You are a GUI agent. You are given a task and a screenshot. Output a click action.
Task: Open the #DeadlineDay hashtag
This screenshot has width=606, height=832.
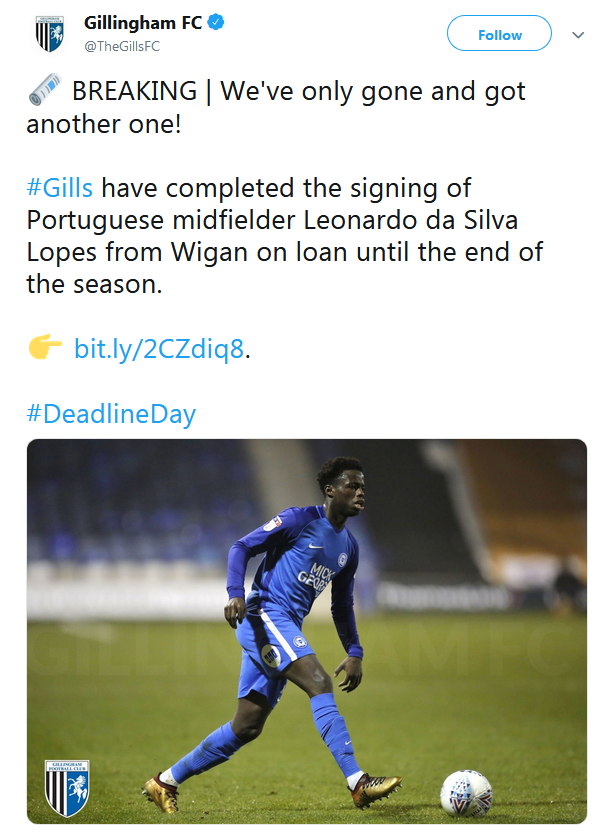click(111, 413)
